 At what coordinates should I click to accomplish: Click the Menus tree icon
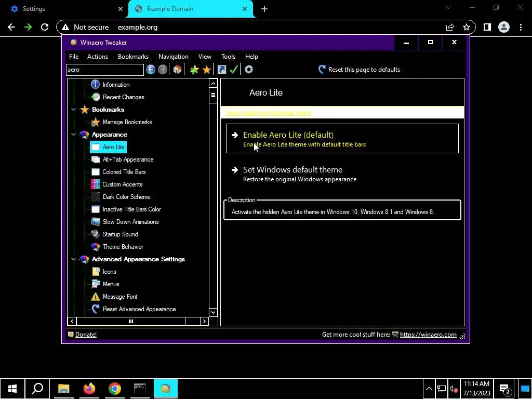point(96,284)
